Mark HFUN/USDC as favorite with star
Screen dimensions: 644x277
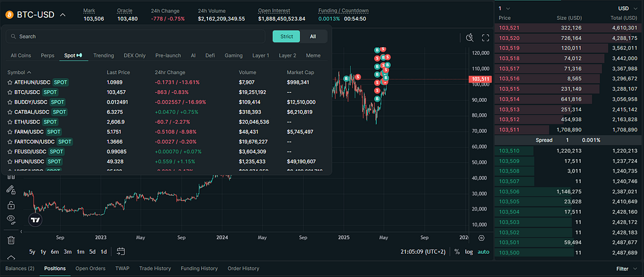click(10, 162)
